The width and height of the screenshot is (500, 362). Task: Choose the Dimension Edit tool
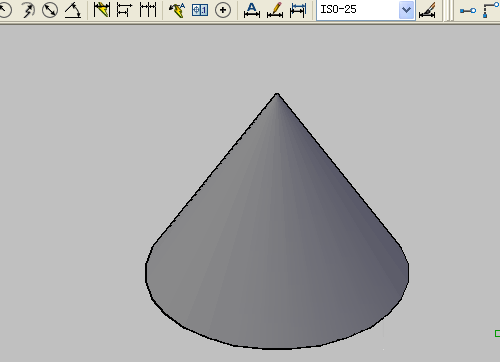[x=252, y=10]
